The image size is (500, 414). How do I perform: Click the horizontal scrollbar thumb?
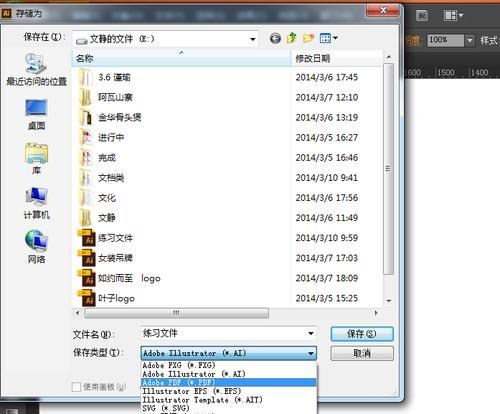click(x=177, y=313)
